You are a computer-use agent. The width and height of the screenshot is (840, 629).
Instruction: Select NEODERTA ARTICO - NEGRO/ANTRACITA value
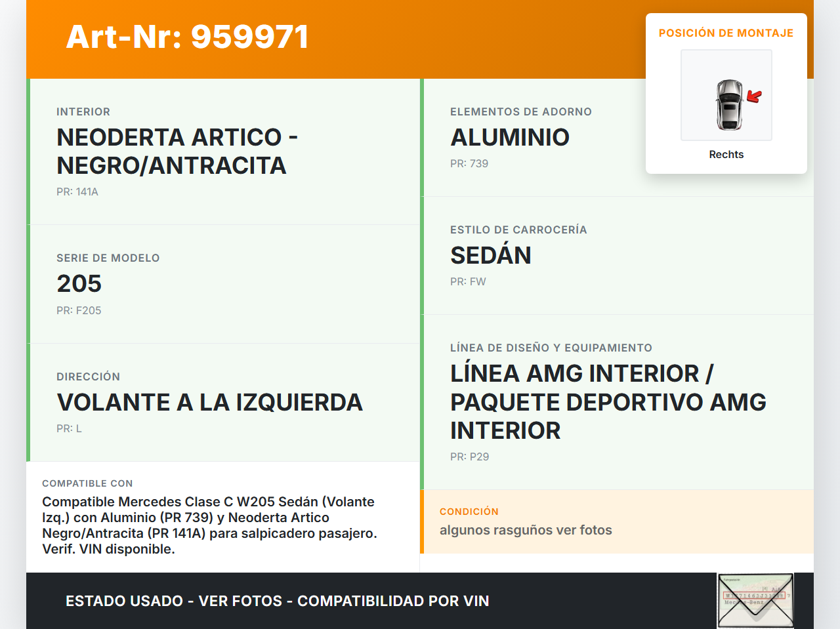177,152
